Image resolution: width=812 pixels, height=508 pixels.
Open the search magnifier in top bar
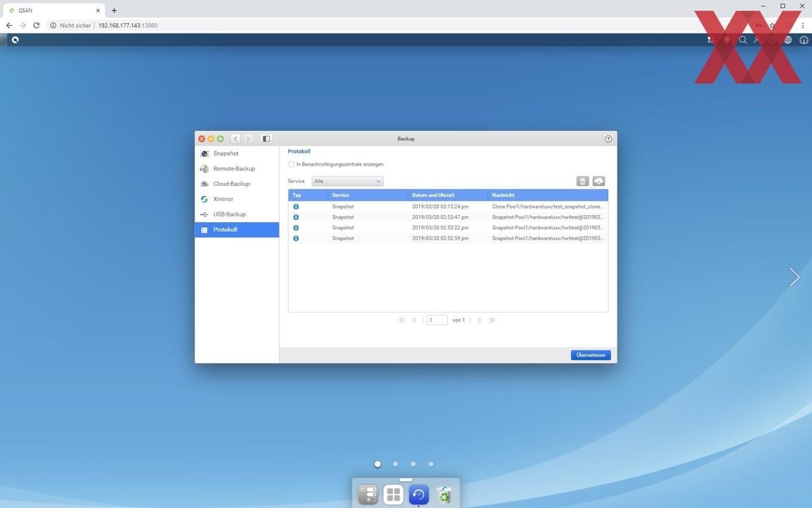(743, 40)
